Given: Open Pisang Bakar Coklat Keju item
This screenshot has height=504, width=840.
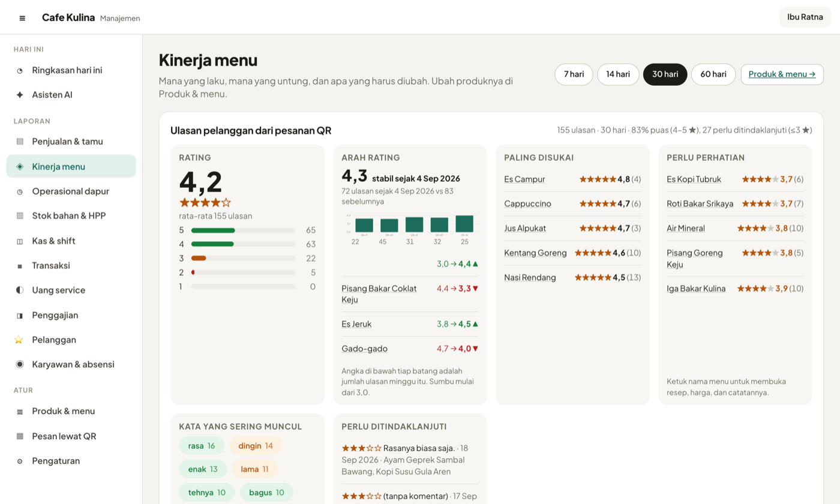Looking at the screenshot, I should click(x=379, y=294).
